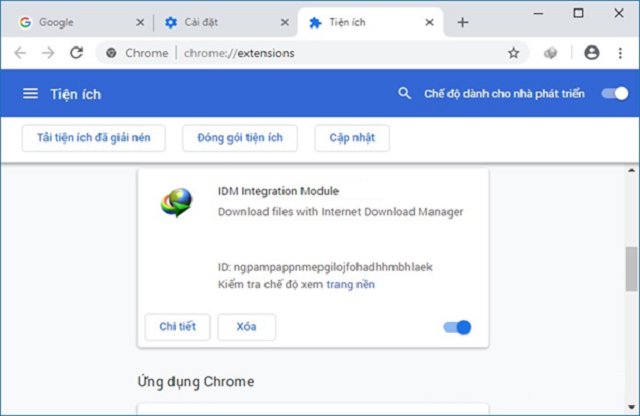
Task: Open the IDM extension icon in toolbar
Action: coord(550,53)
